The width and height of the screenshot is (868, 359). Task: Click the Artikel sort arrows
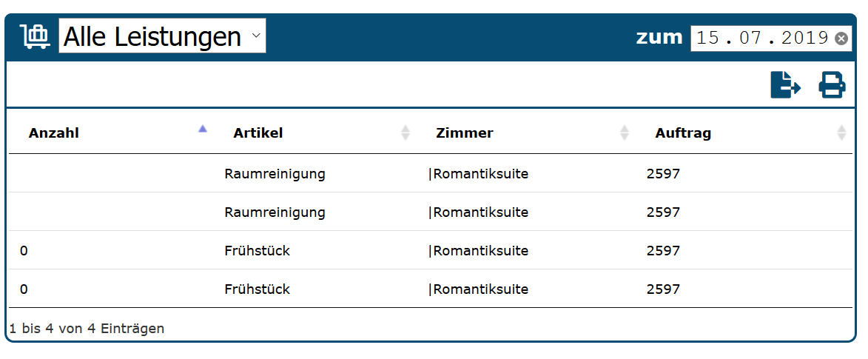[406, 133]
